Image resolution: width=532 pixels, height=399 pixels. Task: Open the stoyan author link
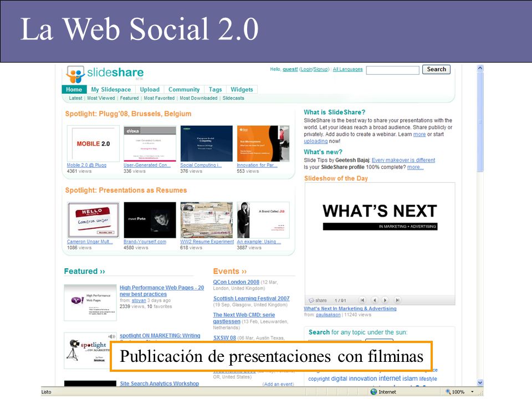pyautogui.click(x=139, y=300)
